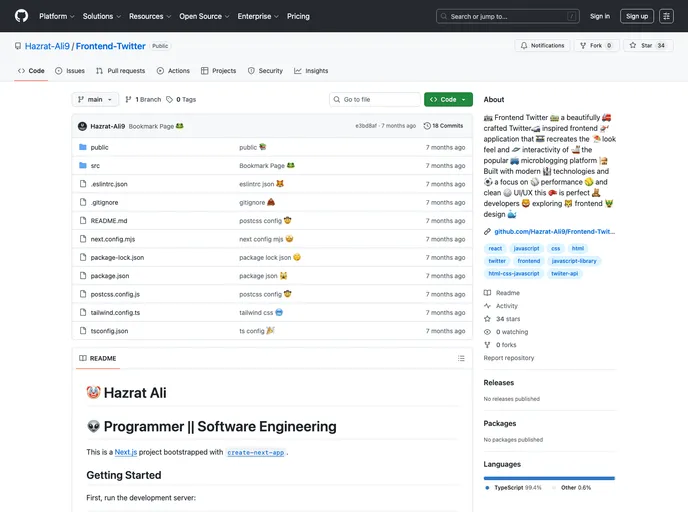Open the green Code dropdown
The width and height of the screenshot is (688, 512).
pos(448,100)
